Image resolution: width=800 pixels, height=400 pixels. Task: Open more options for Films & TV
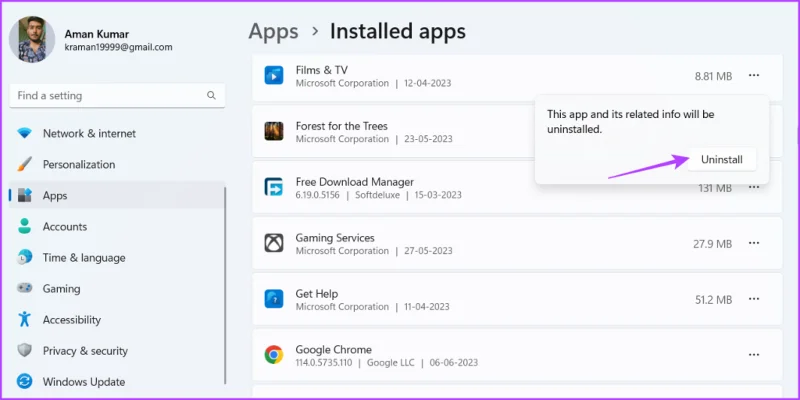tap(754, 76)
